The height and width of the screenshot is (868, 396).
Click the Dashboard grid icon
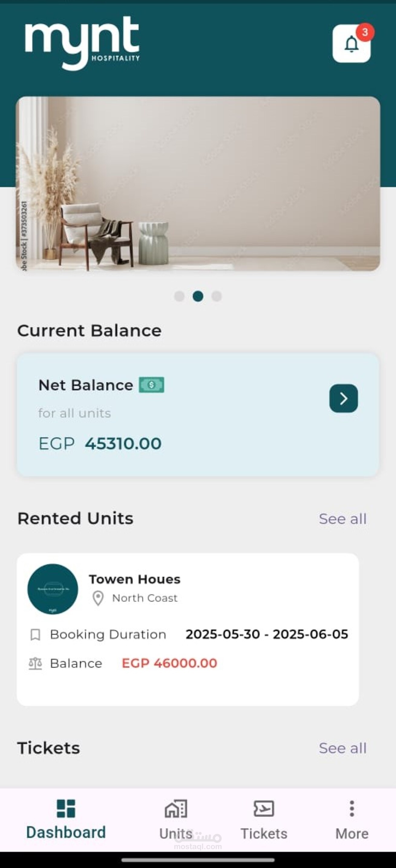pyautogui.click(x=66, y=808)
